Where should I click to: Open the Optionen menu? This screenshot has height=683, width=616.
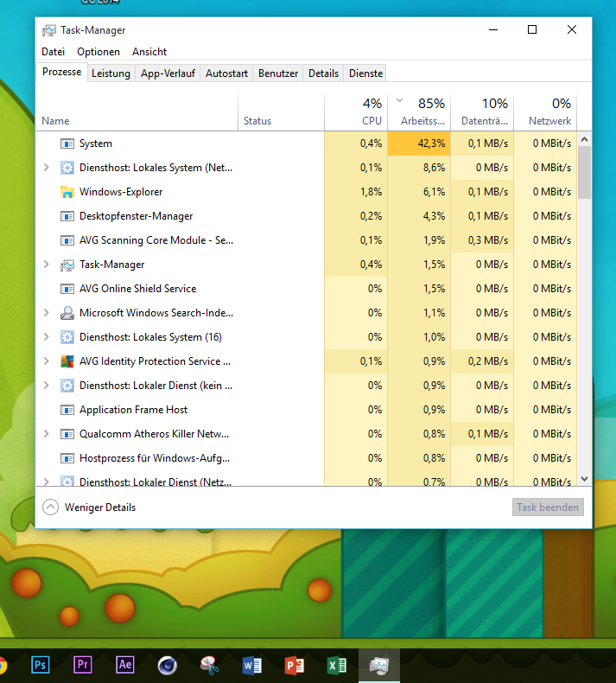click(98, 52)
